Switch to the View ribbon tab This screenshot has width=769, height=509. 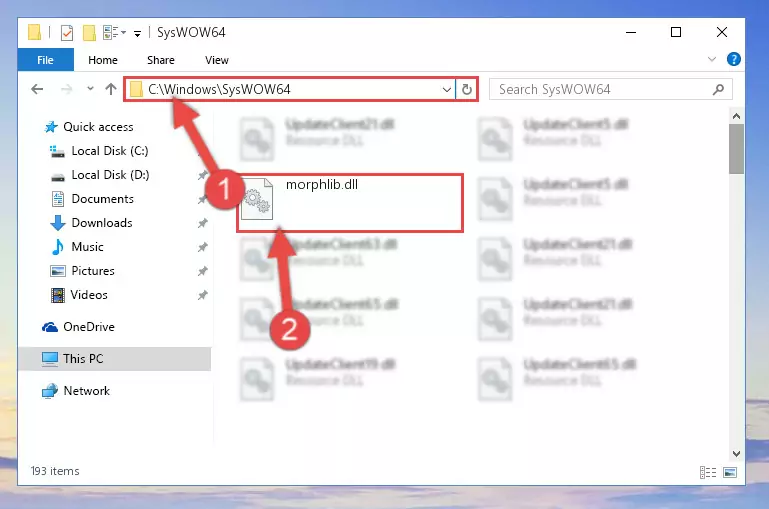pos(216,60)
